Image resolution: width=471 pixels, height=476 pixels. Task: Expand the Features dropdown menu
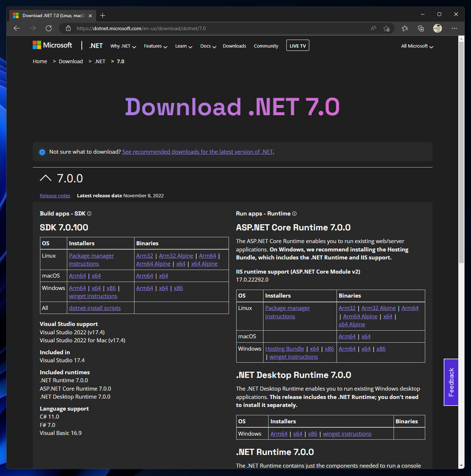point(156,46)
